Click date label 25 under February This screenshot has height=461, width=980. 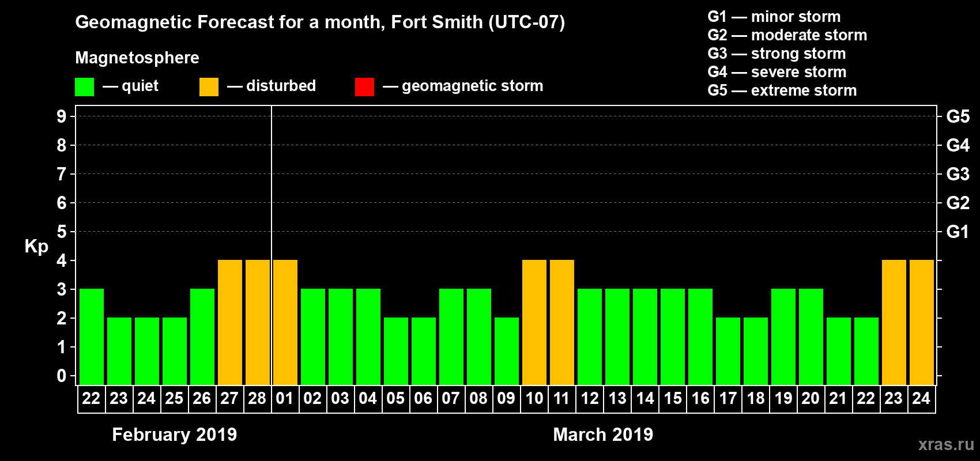(x=174, y=399)
